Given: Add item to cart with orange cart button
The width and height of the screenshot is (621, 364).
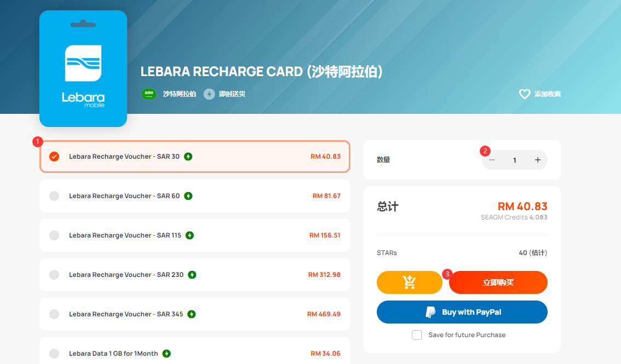Looking at the screenshot, I should coord(409,282).
